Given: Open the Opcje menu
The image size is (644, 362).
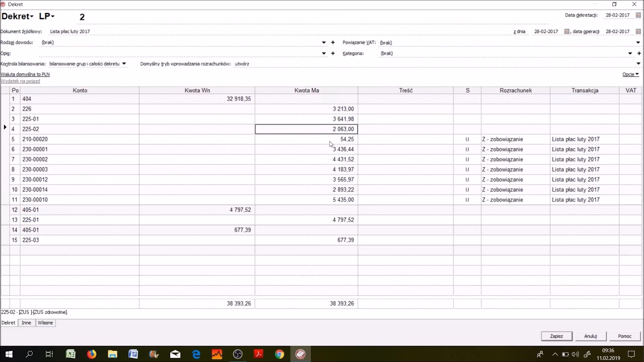Looking at the screenshot, I should (x=630, y=74).
